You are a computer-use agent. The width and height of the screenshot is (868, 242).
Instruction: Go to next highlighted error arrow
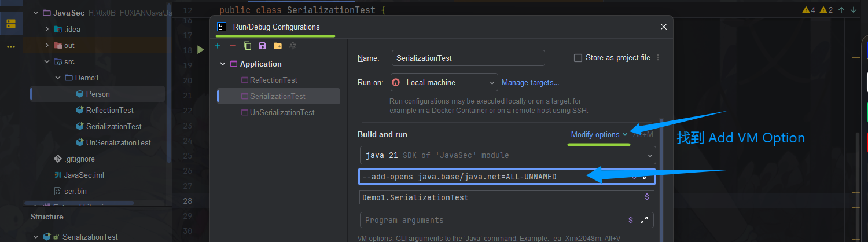(854, 10)
